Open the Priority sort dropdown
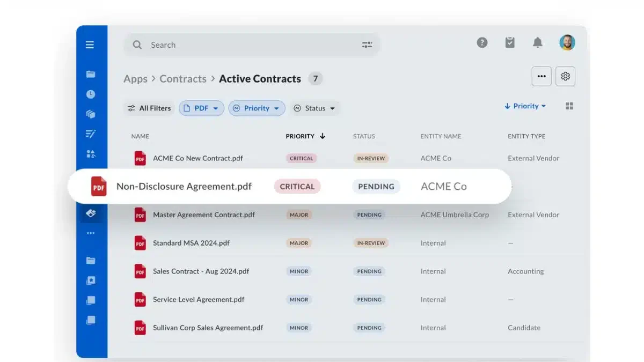Screen dimensions: 644x362 [x=525, y=106]
